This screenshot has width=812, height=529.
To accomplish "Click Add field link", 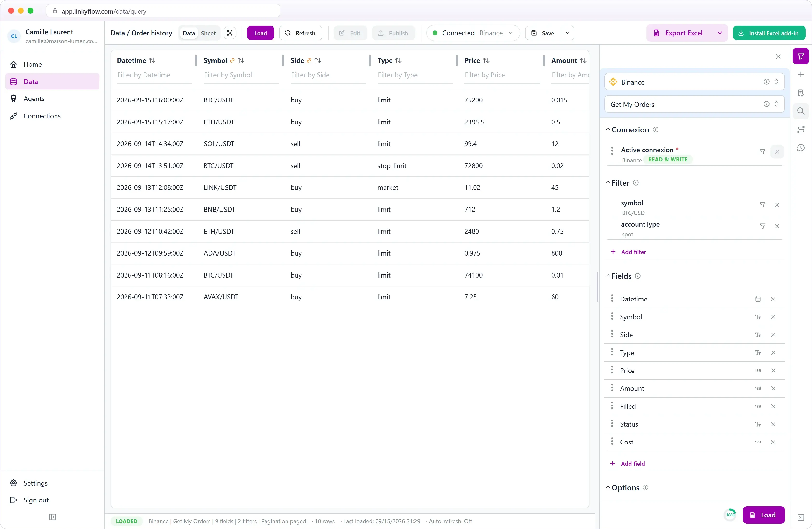I will click(x=627, y=464).
